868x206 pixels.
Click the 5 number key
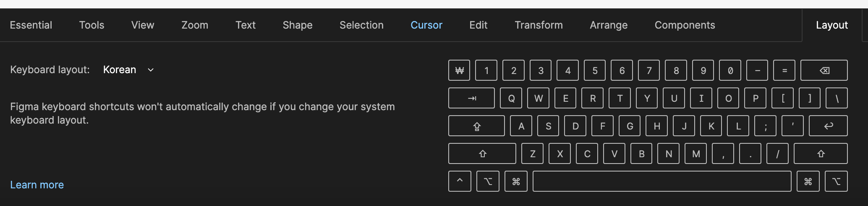point(595,70)
